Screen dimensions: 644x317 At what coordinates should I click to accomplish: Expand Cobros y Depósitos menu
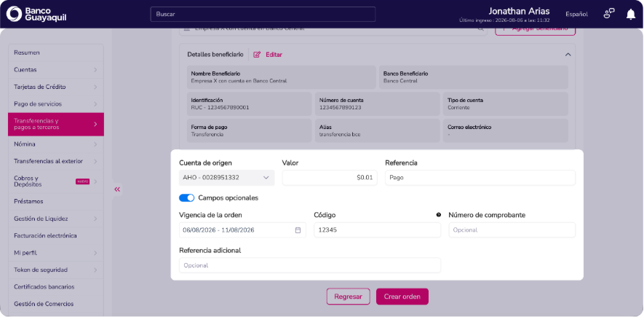56,181
